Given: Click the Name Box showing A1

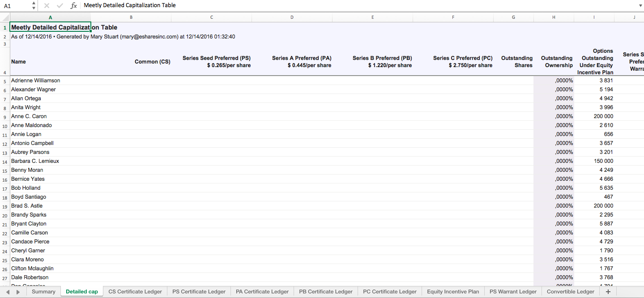Looking at the screenshot, I should tap(16, 6).
